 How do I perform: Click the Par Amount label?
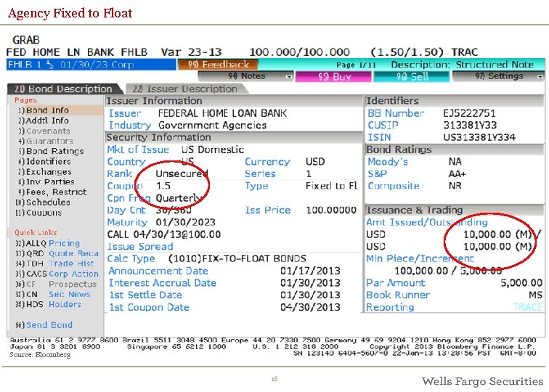tap(396, 283)
